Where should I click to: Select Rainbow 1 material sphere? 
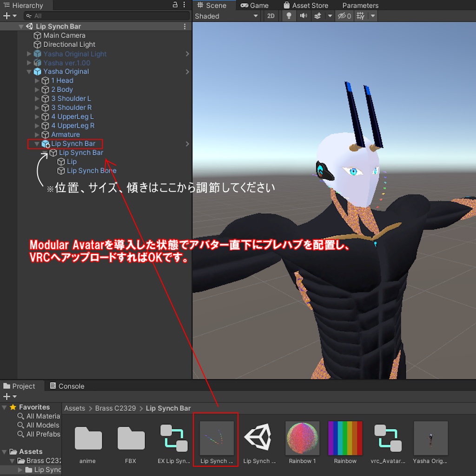click(302, 439)
